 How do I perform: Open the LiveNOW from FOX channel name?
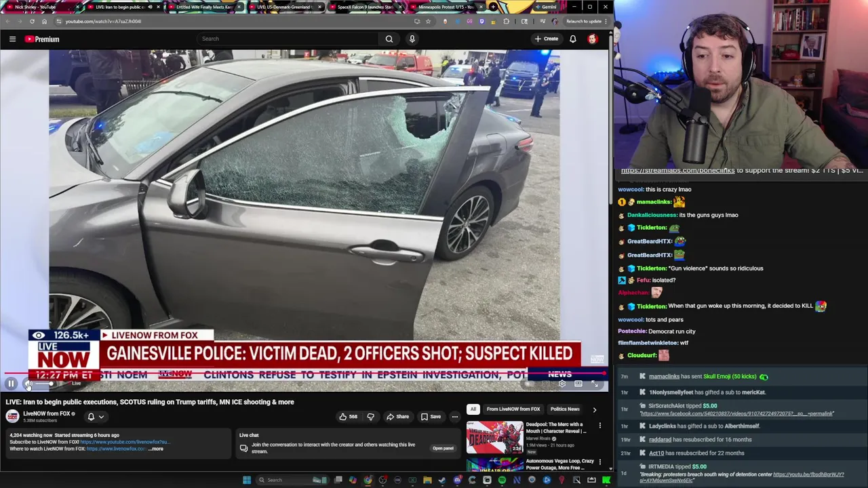click(47, 413)
